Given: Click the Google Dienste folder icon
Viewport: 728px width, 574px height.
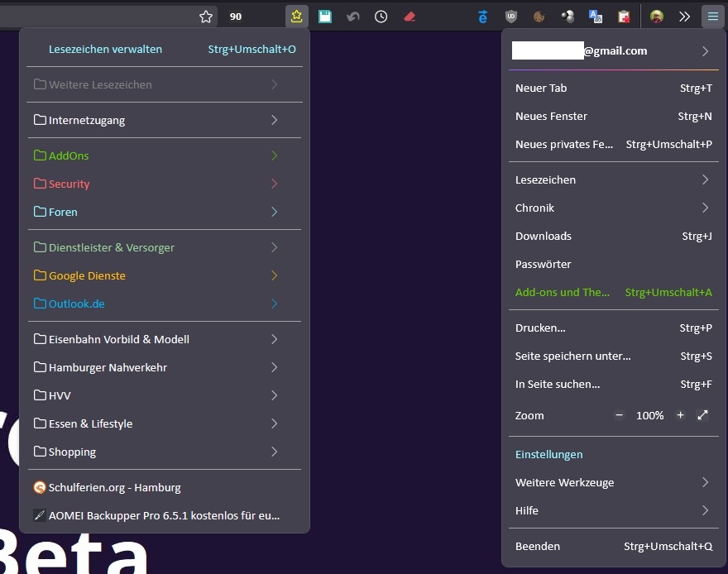Looking at the screenshot, I should (40, 275).
